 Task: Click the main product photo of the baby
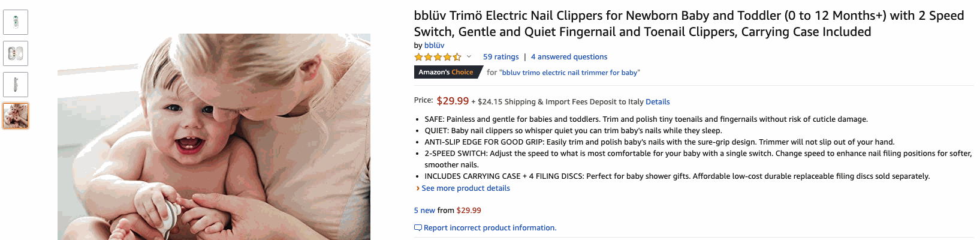[214, 137]
